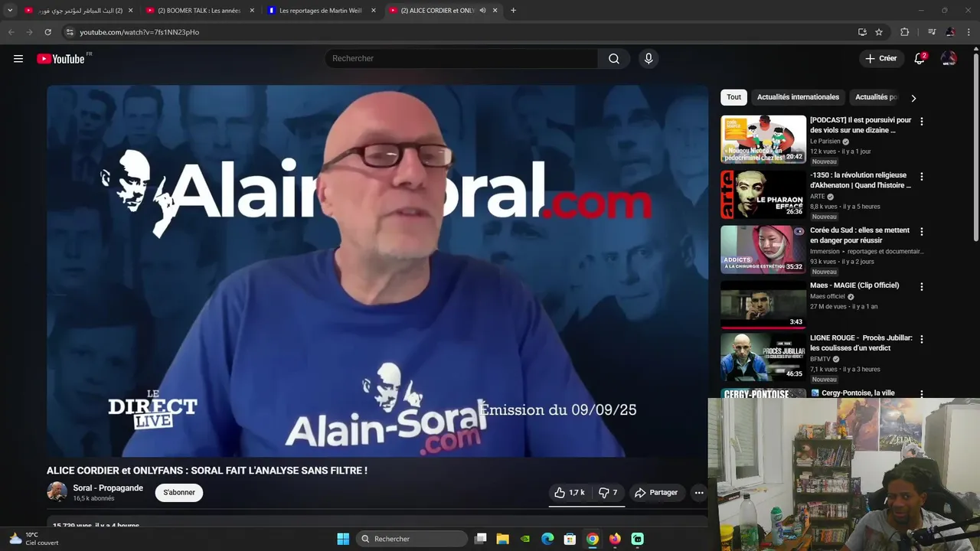This screenshot has height=551, width=980.
Task: Open Soral - Propagande channel name
Action: click(x=108, y=488)
